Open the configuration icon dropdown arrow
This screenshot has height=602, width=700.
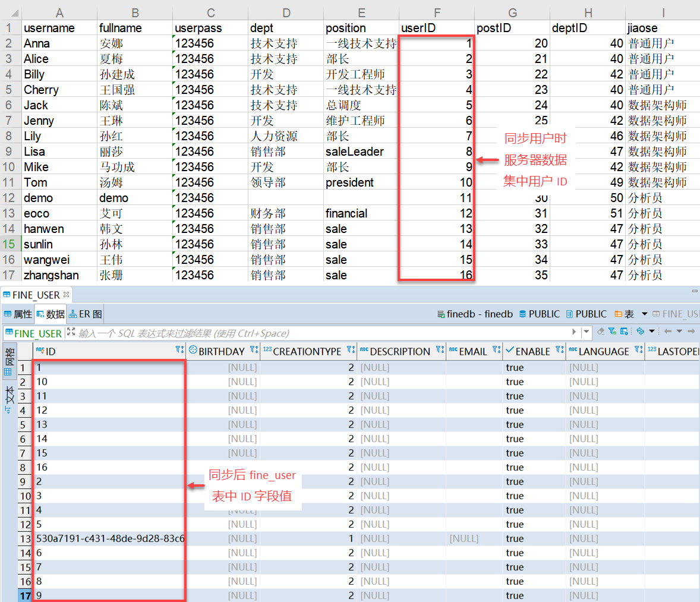click(x=652, y=332)
